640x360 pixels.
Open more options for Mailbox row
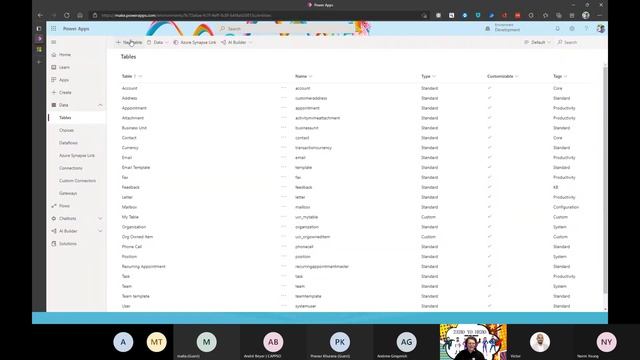click(284, 207)
